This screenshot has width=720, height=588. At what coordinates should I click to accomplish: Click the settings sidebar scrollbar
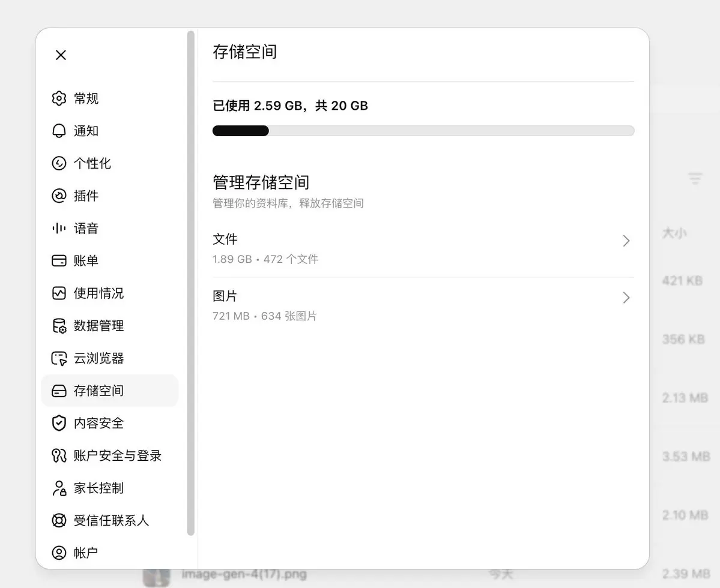pyautogui.click(x=191, y=283)
